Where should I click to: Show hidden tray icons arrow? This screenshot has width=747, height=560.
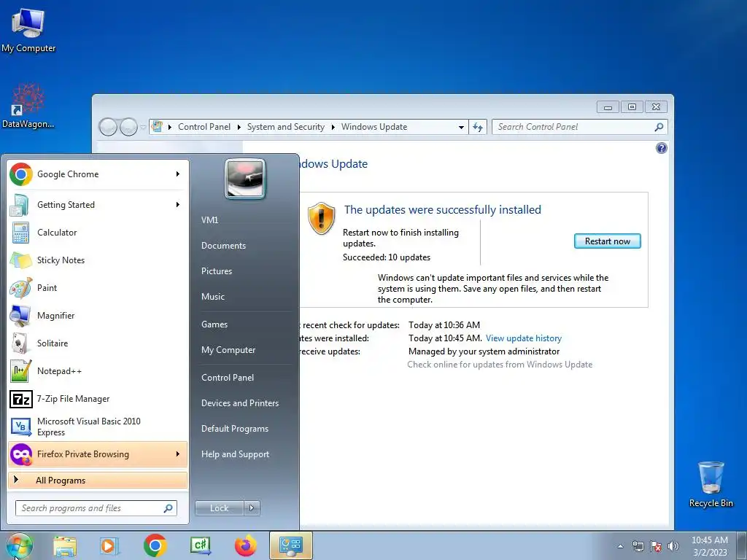click(620, 546)
